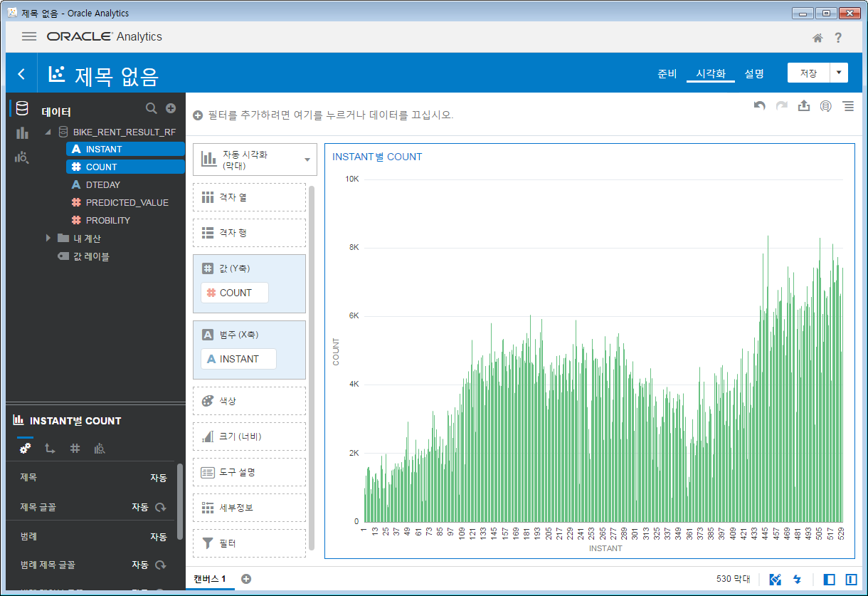868x596 pixels.
Task: Open the Visualizations panel icon
Action: point(22,133)
